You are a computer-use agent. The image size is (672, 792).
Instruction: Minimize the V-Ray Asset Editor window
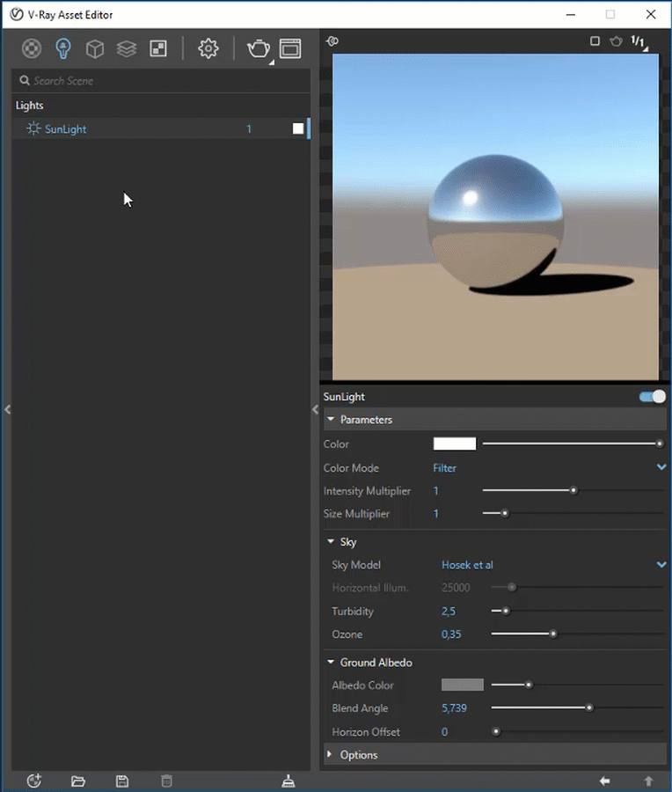[571, 15]
